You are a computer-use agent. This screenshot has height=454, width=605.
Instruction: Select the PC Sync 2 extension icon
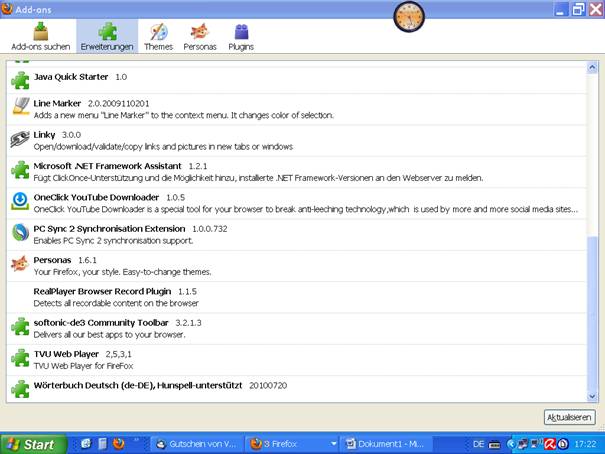(20, 233)
